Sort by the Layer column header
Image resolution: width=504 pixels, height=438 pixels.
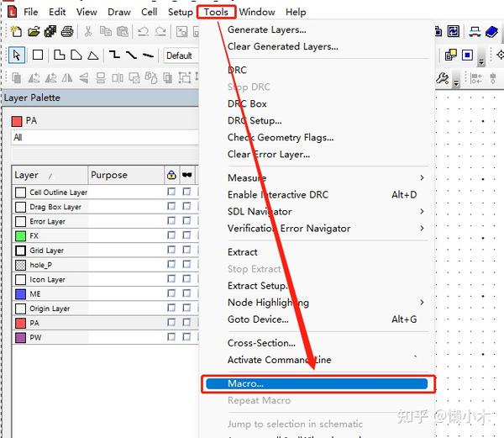tap(50, 175)
